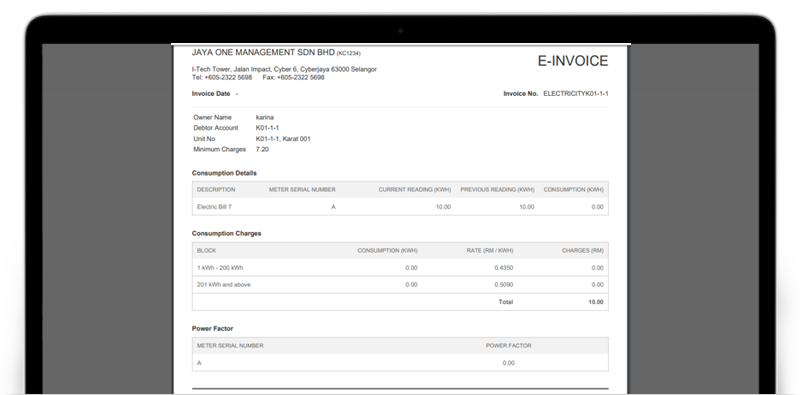Click the BLOCK column header
This screenshot has width=800, height=395.
pyautogui.click(x=206, y=251)
